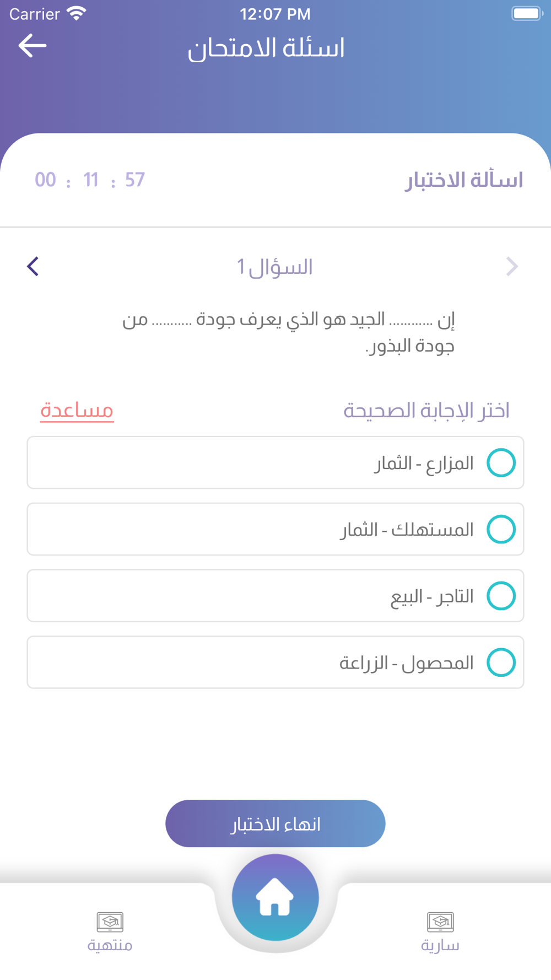Tap the battery icon in status bar

(x=527, y=13)
